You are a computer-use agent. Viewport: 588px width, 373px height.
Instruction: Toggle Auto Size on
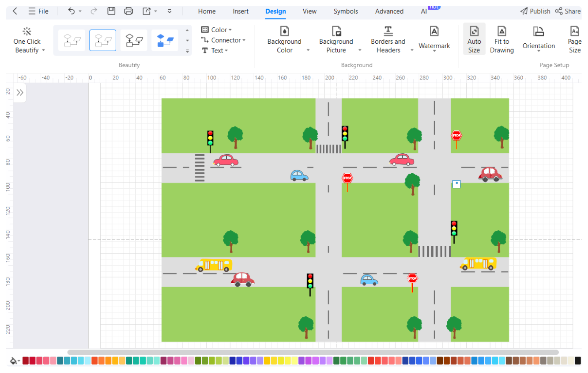point(474,39)
